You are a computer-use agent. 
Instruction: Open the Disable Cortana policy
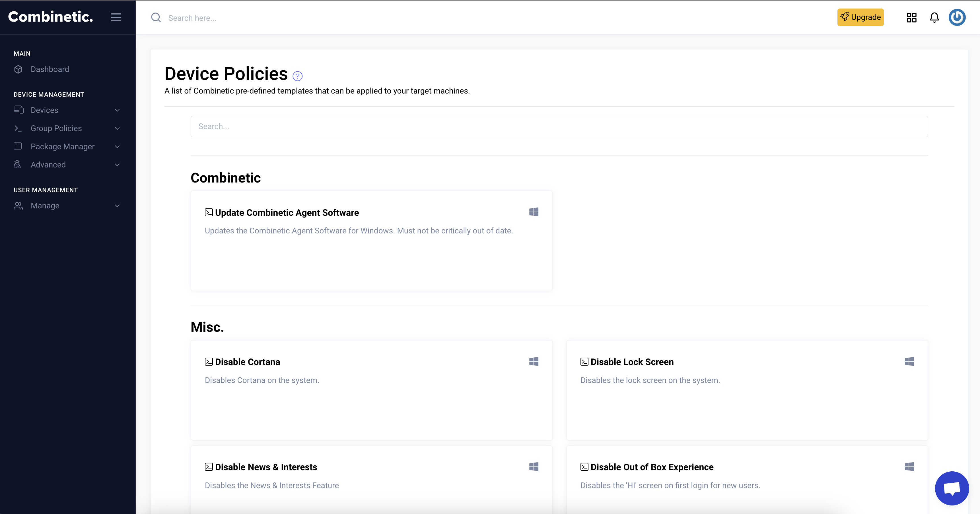tap(248, 362)
